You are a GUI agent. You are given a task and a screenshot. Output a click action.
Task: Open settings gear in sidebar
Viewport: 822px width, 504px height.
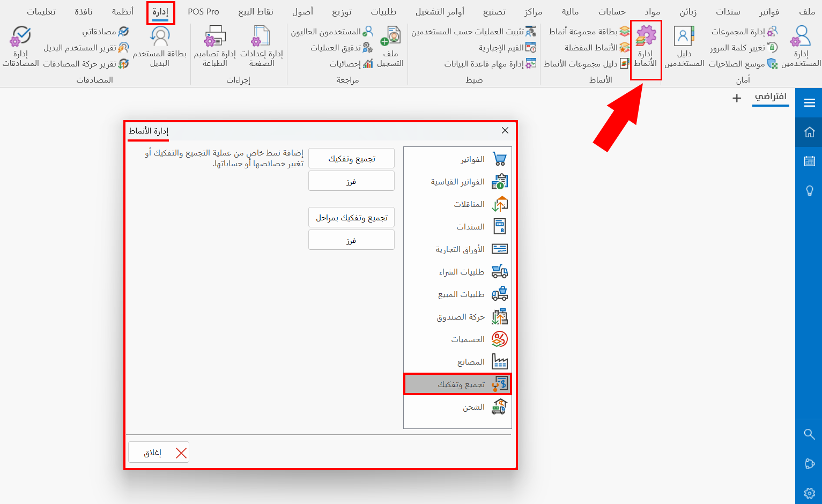[x=810, y=493]
